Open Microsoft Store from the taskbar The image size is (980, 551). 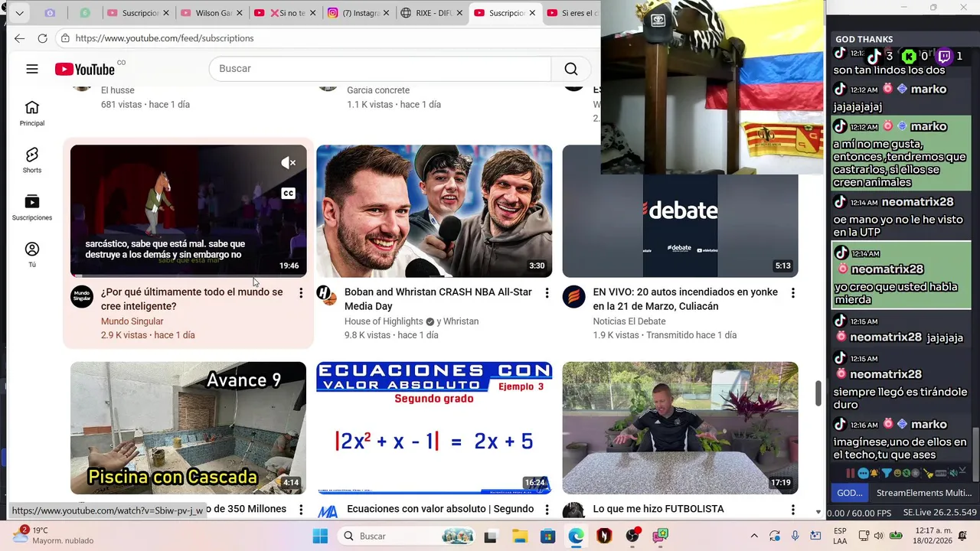pos(547,536)
